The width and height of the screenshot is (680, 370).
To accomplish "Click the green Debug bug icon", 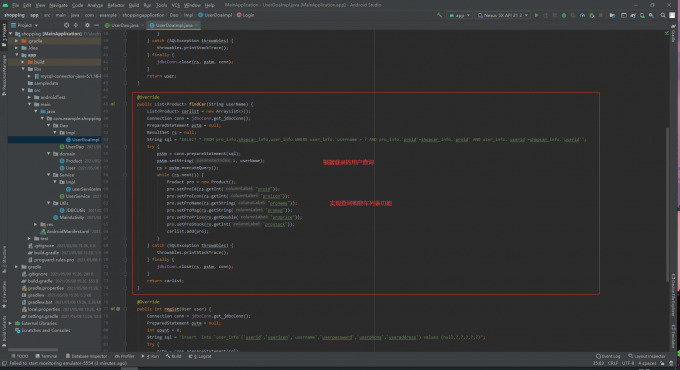I will pos(564,15).
